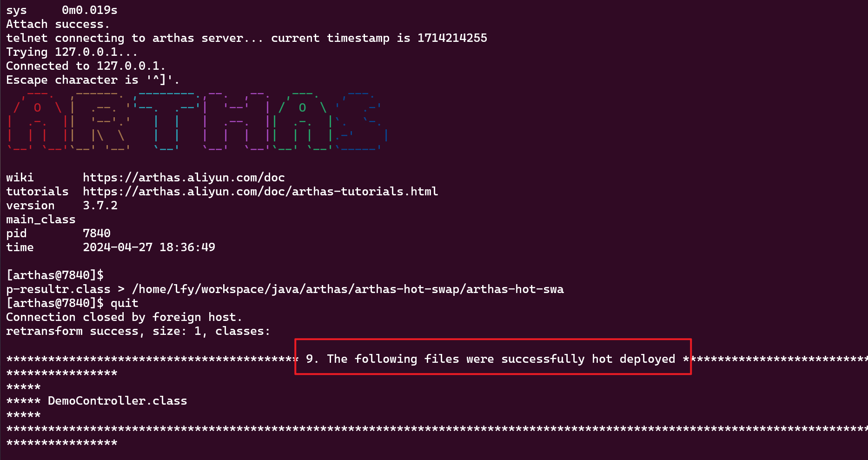The width and height of the screenshot is (868, 460).
Task: Click the version number 3.7.2
Action: (100, 206)
